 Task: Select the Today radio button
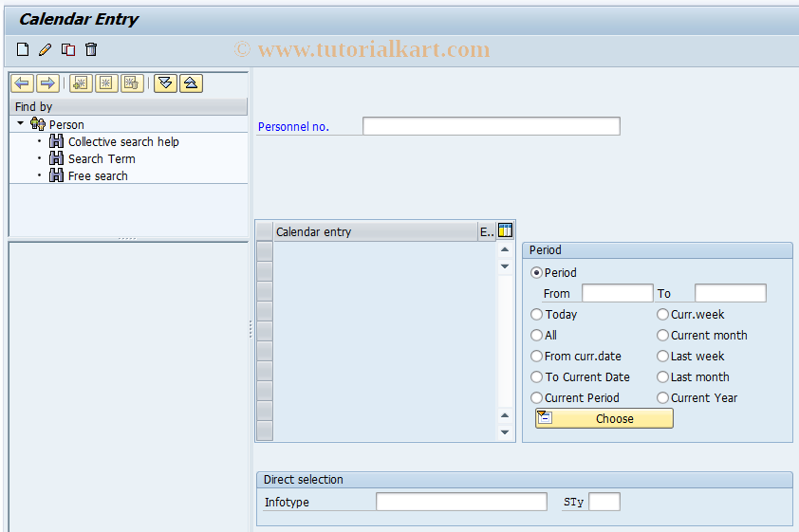536,315
